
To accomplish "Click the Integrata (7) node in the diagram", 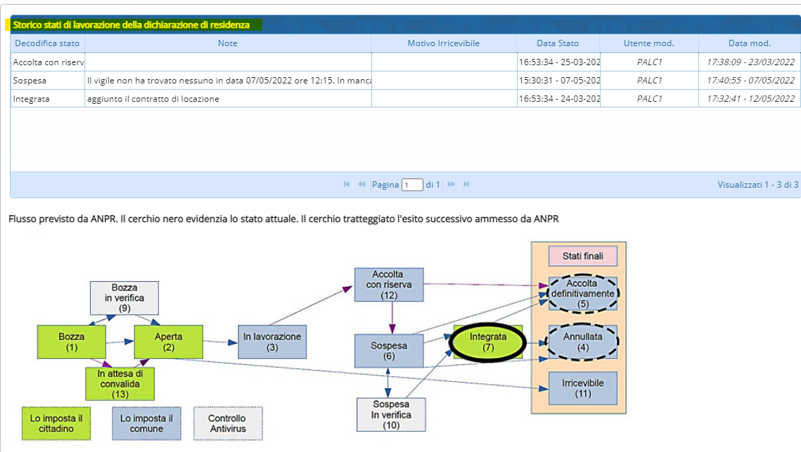I will pyautogui.click(x=488, y=342).
